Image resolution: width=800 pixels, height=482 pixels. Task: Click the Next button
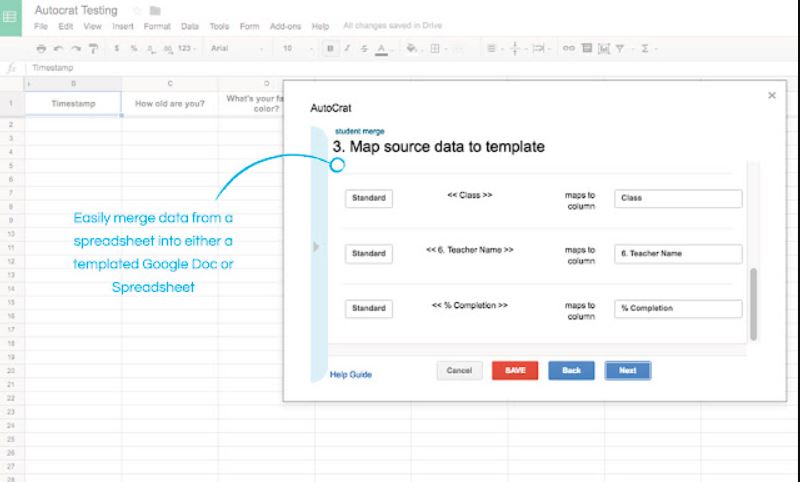pos(628,371)
